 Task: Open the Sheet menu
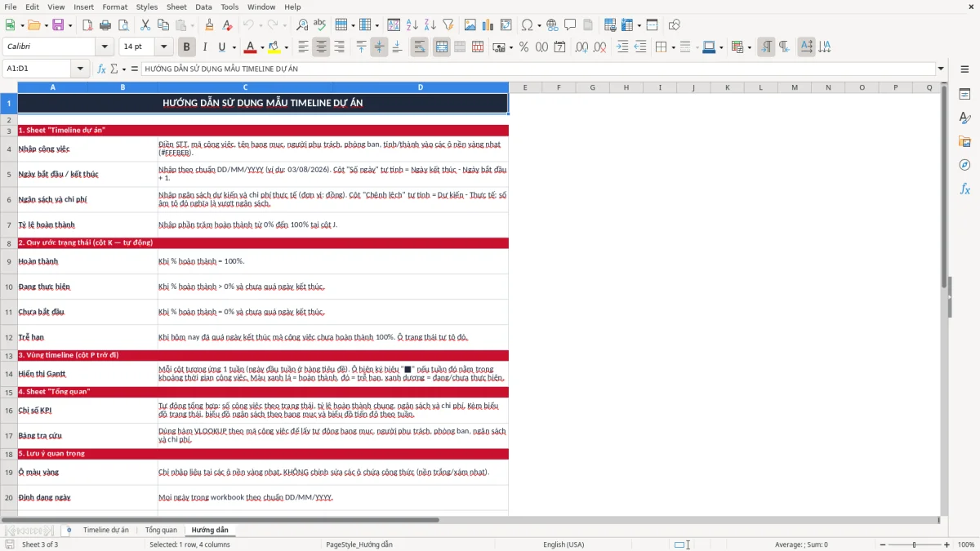point(176,7)
